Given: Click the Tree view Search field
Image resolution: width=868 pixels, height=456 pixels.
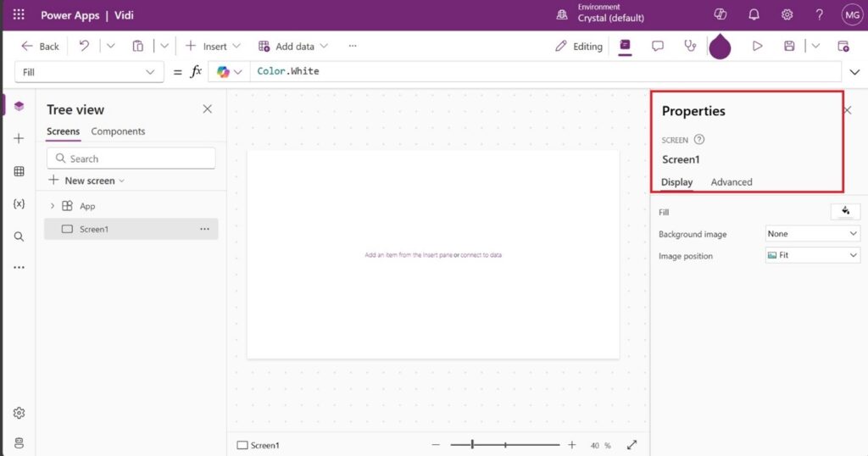Looking at the screenshot, I should (131, 158).
